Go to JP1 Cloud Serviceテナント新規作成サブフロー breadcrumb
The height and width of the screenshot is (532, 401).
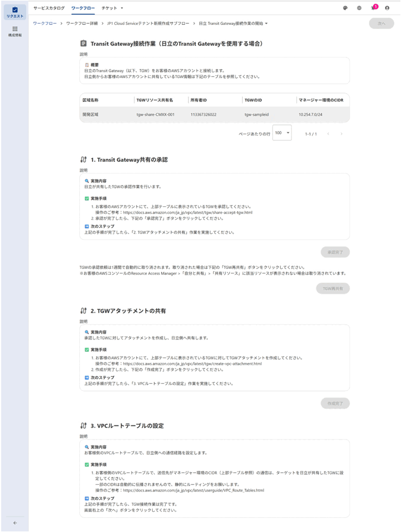coord(148,24)
